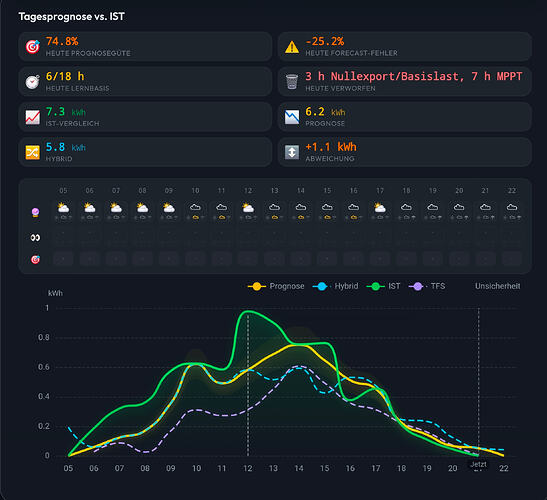The image size is (547, 500).
Task: Click the 22 label on the chart x-axis
Action: [x=504, y=468]
